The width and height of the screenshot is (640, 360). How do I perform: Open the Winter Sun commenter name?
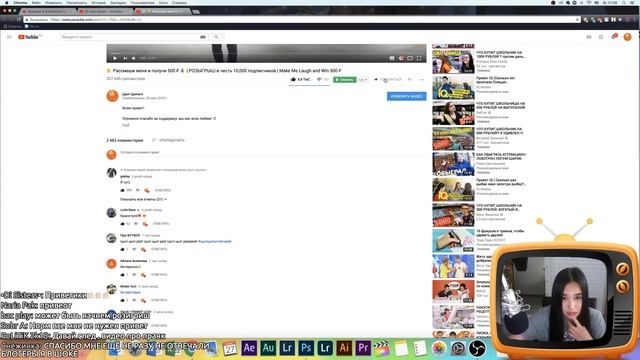[128, 287]
